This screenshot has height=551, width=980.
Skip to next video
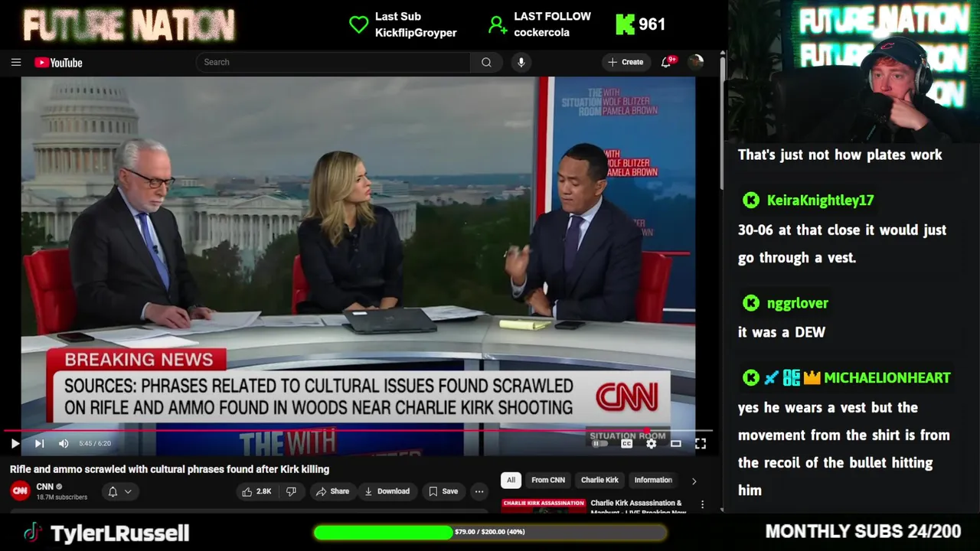[x=39, y=443]
